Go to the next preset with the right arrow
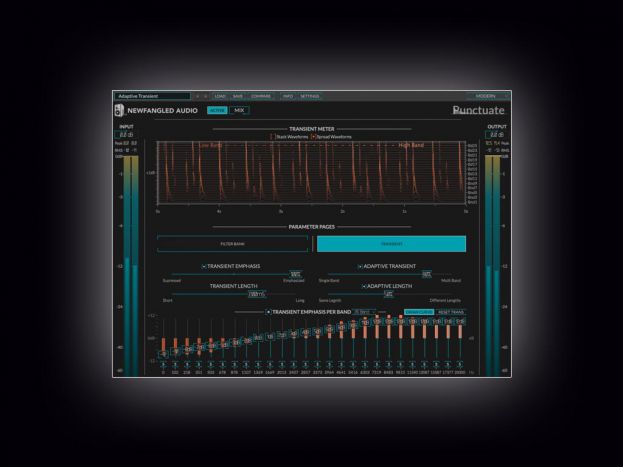The height and width of the screenshot is (467, 623). click(x=205, y=96)
